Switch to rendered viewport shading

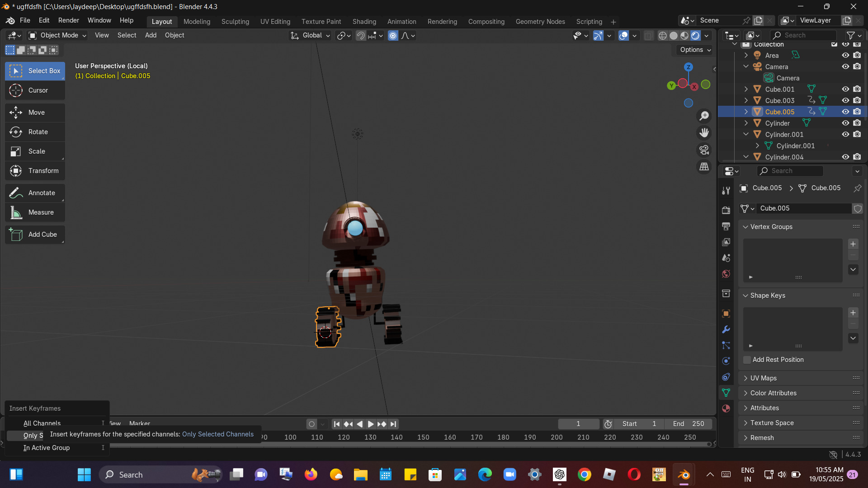(695, 36)
